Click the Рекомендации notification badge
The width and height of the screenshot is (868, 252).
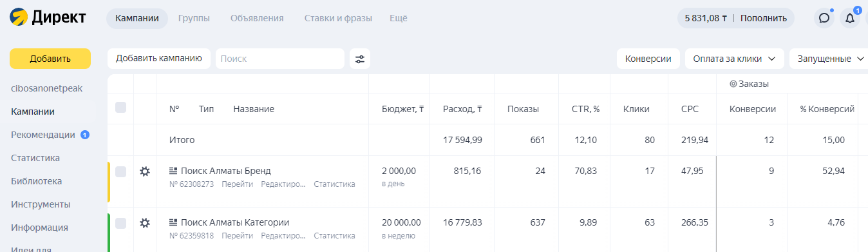[x=84, y=135]
